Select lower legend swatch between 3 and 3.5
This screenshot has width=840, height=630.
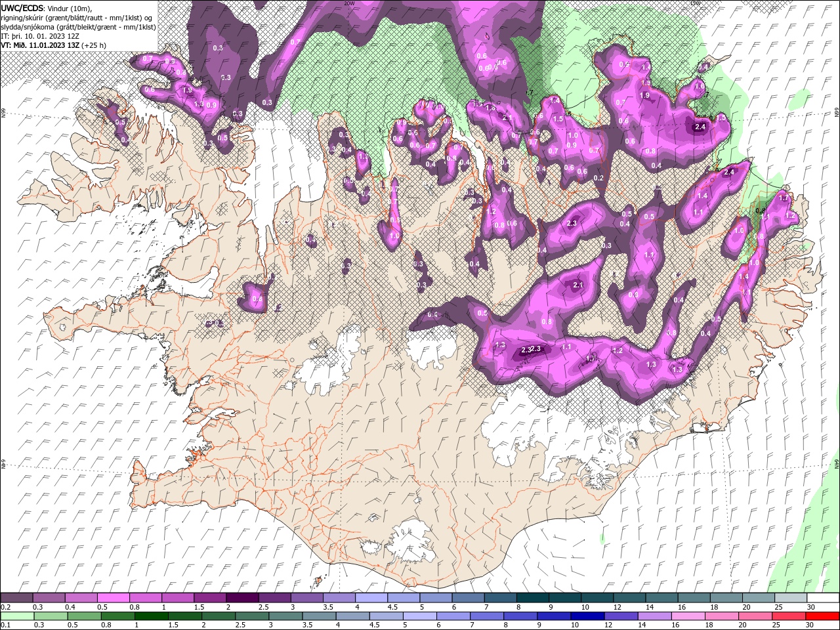285,616
